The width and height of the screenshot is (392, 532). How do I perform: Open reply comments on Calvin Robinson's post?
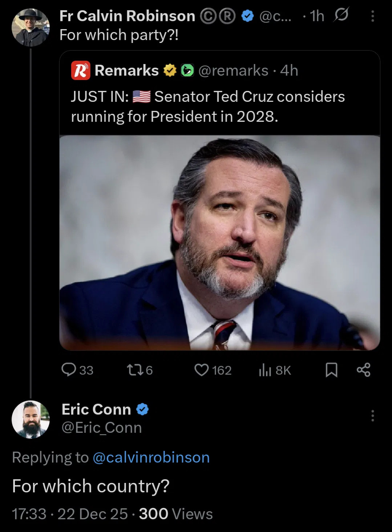(69, 370)
